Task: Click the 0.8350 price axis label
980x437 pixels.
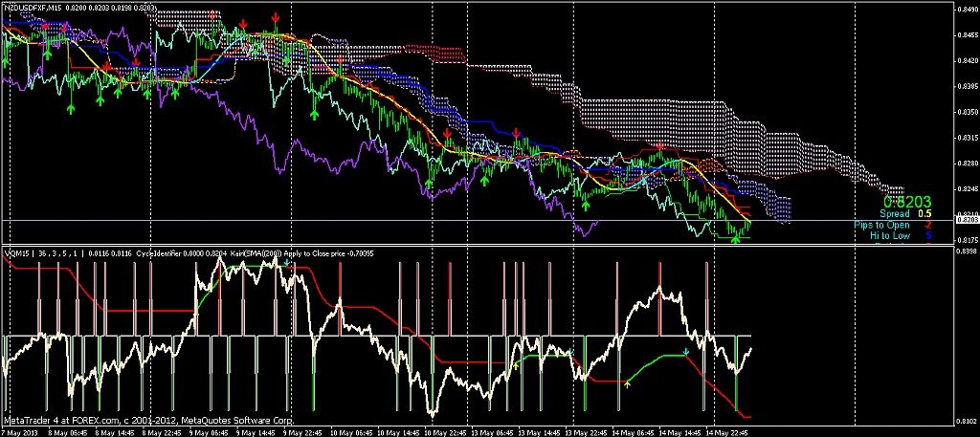Action: point(967,113)
